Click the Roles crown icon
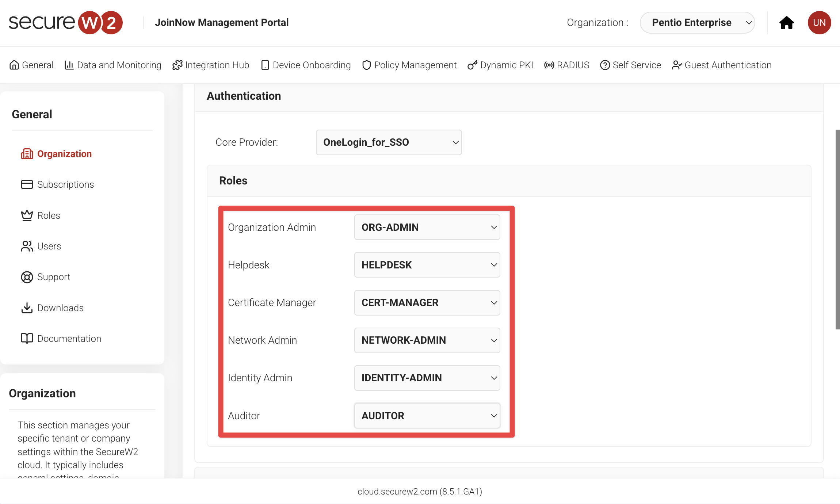840x504 pixels. pyautogui.click(x=27, y=215)
